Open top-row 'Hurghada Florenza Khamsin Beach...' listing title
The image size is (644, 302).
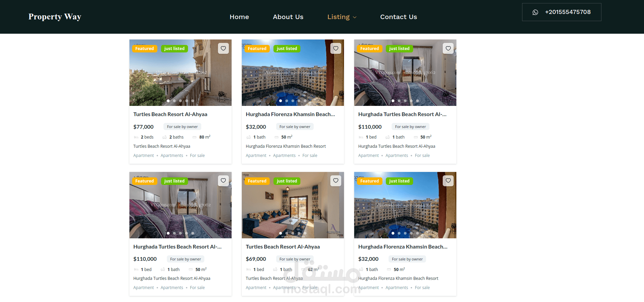290,114
